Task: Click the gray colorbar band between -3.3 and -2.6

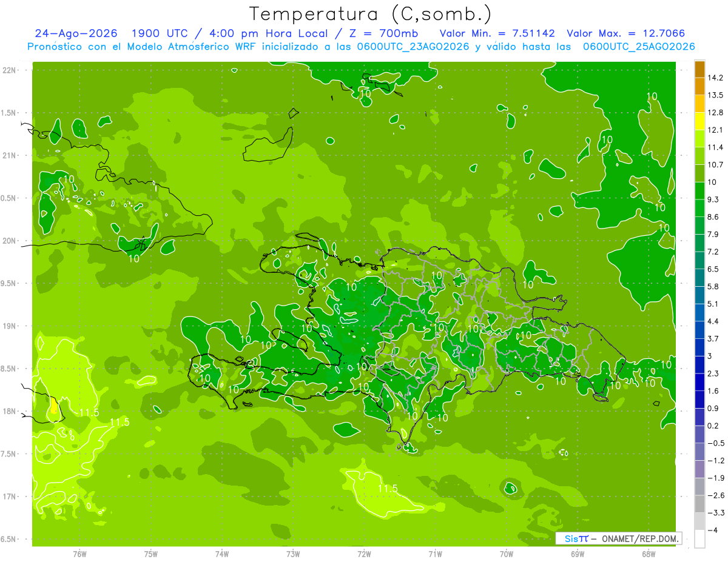Action: (x=699, y=504)
